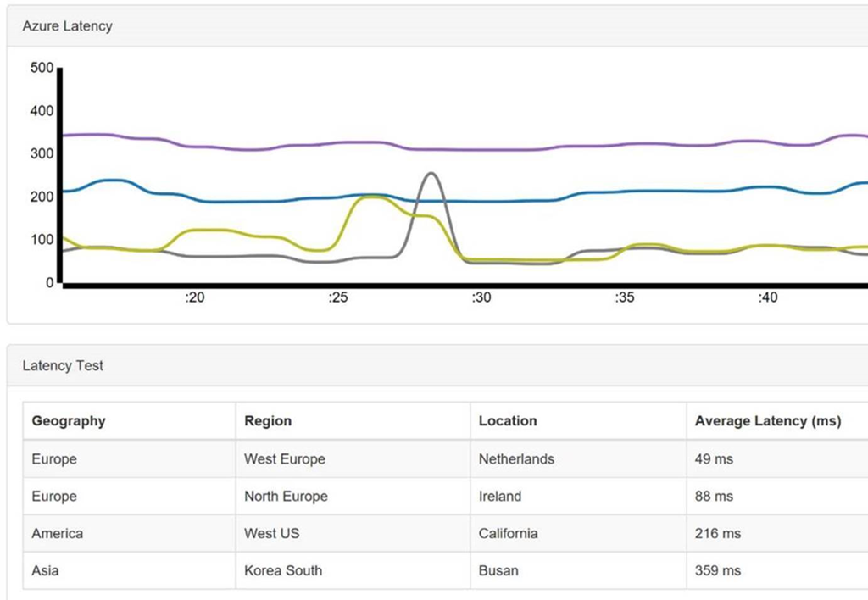The width and height of the screenshot is (868, 600).
Task: Click the Azure Latency panel heading
Action: 67,26
